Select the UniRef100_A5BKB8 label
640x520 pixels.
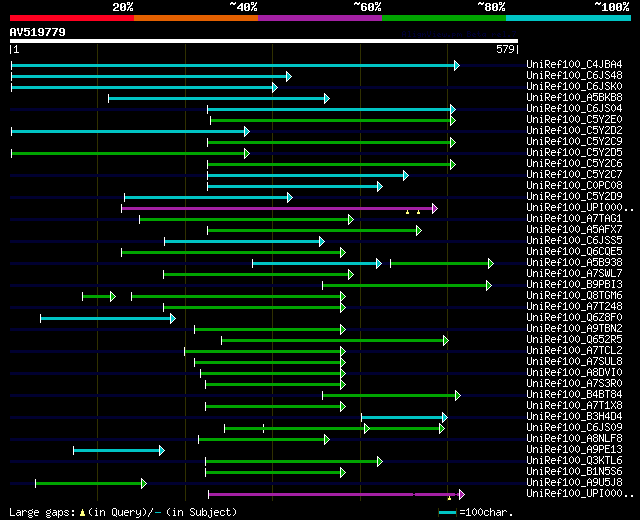coord(574,98)
